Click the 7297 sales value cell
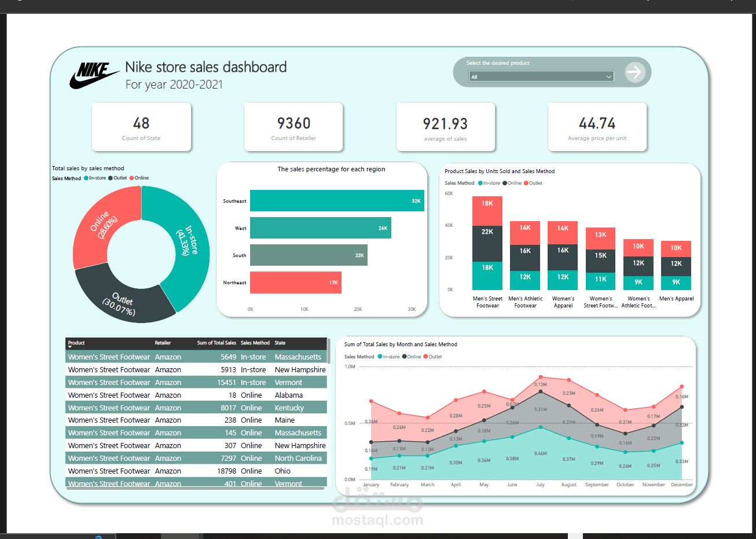This screenshot has width=756, height=539. point(228,459)
